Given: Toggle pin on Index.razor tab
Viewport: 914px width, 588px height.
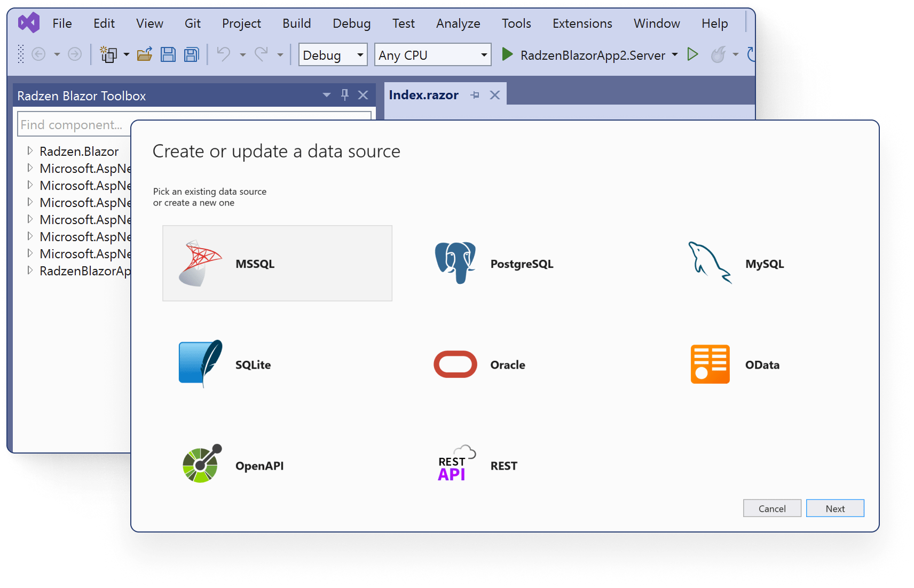Looking at the screenshot, I should [475, 95].
